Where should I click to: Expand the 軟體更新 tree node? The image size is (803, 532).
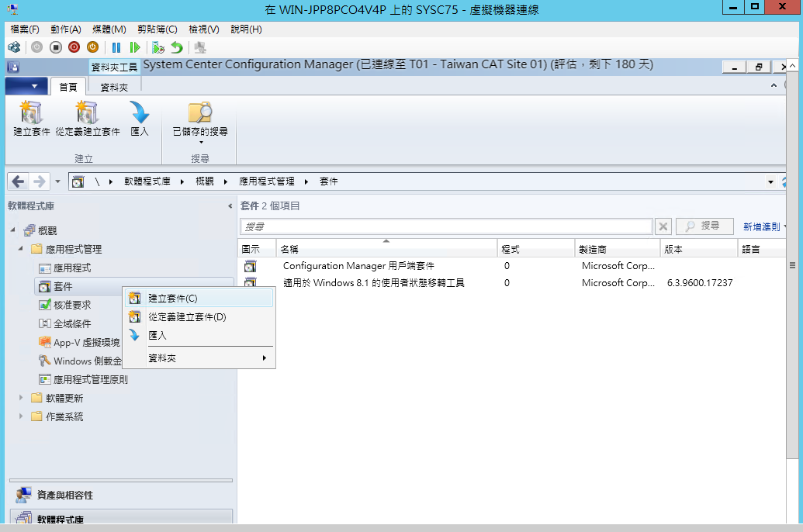tap(20, 398)
